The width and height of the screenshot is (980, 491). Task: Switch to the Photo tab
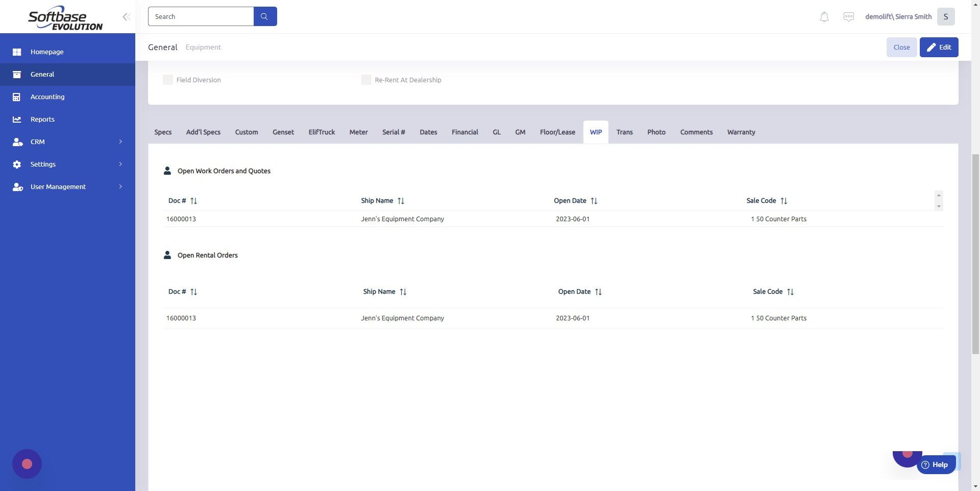pos(656,132)
